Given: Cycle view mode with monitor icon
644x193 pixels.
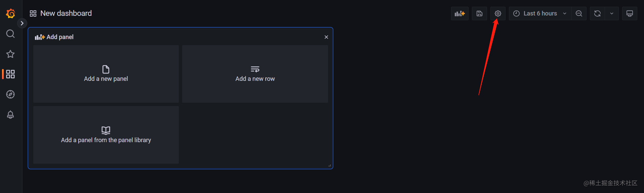Looking at the screenshot, I should point(630,13).
